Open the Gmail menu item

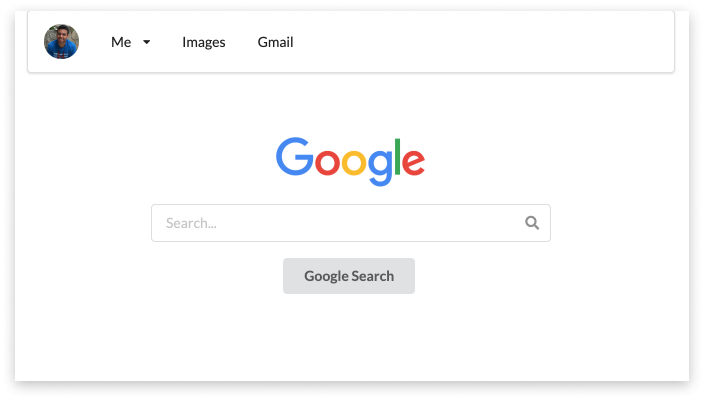coord(275,42)
